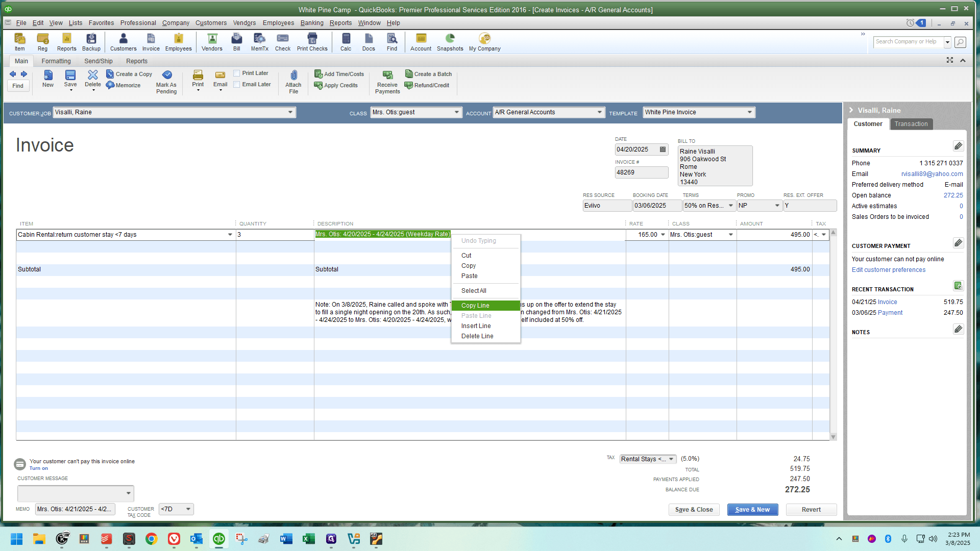Open the My Company icon

(484, 42)
